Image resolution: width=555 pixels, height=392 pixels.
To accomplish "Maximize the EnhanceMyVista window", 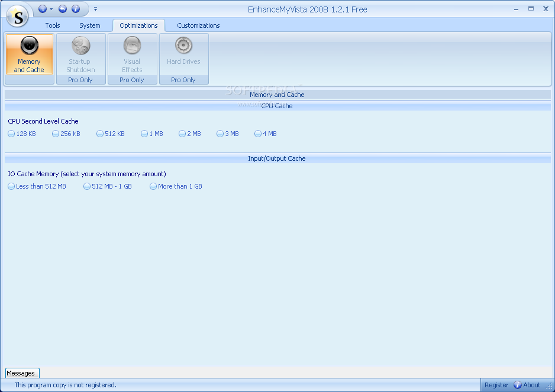I will tap(531, 9).
